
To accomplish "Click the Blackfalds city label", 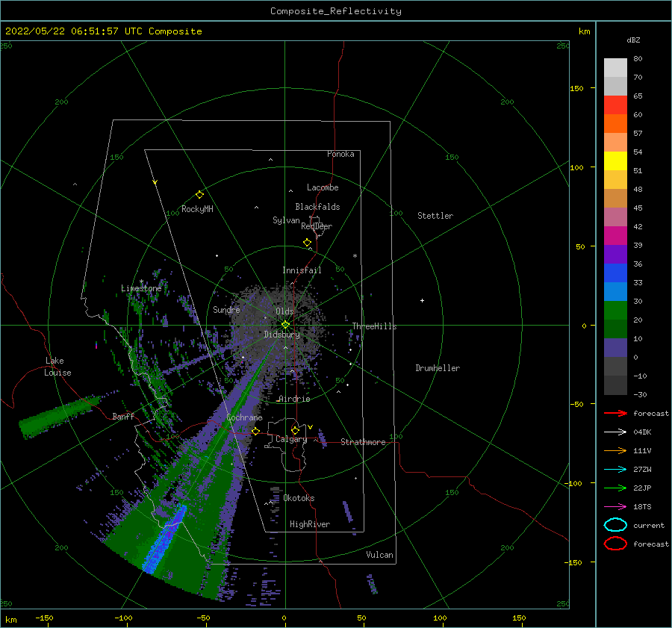I will 317,207.
